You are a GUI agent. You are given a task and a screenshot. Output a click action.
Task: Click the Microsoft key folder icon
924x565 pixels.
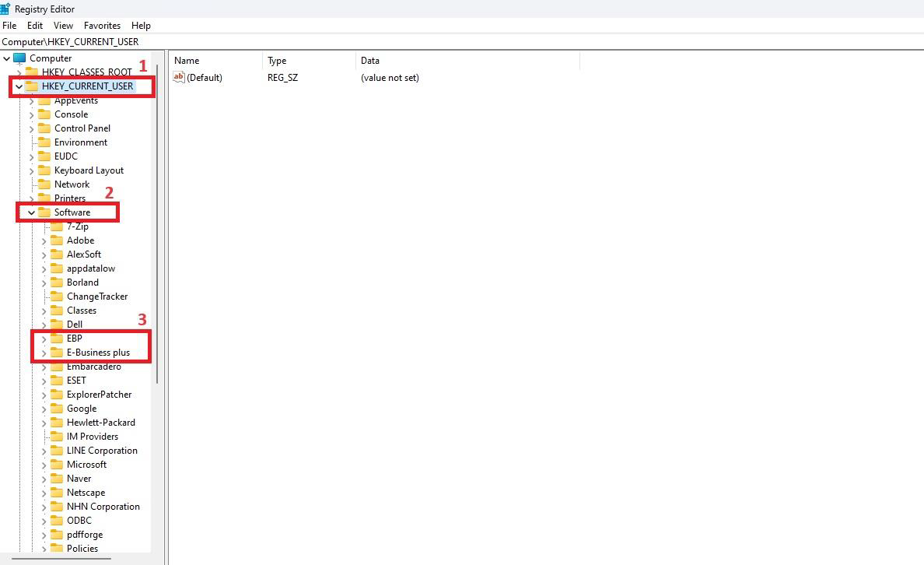coord(57,465)
